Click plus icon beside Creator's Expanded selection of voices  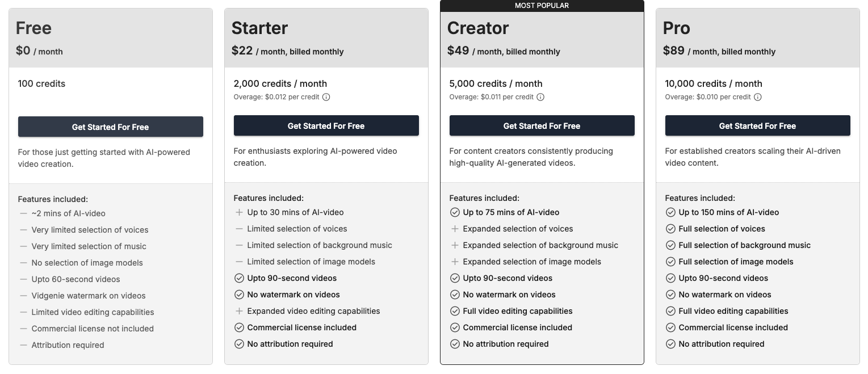click(455, 229)
